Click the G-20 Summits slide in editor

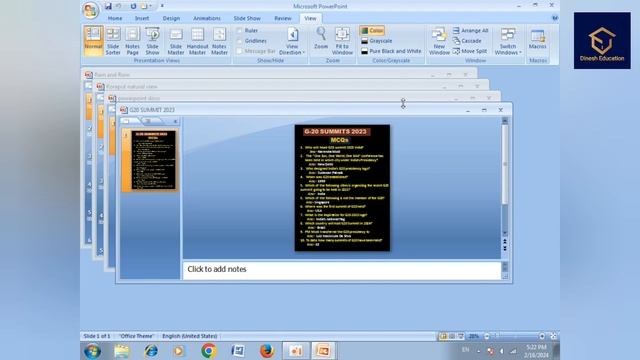pyautogui.click(x=342, y=188)
